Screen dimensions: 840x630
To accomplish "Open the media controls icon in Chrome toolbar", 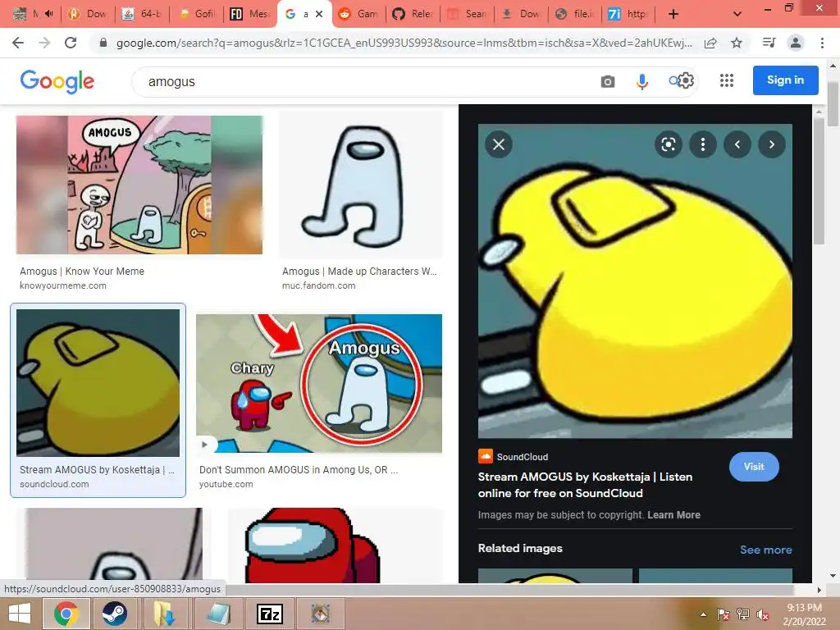I will tap(769, 43).
